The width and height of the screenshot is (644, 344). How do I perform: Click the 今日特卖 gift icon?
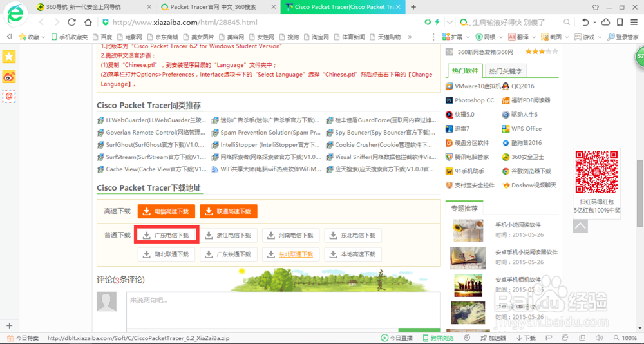pyautogui.click(x=11, y=338)
